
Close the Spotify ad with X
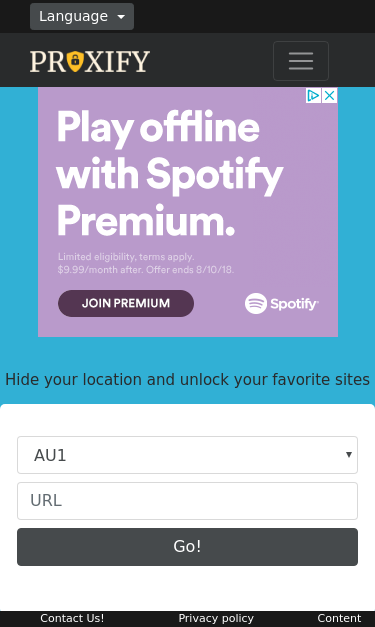[329, 96]
